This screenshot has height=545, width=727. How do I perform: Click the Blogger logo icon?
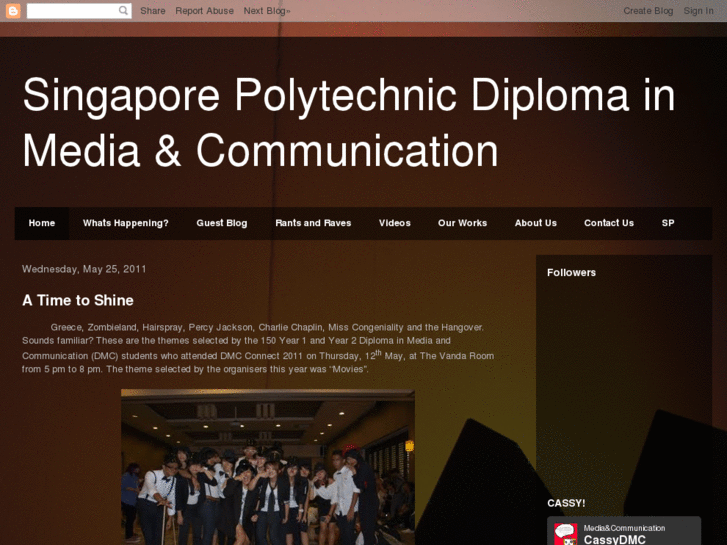pyautogui.click(x=13, y=11)
